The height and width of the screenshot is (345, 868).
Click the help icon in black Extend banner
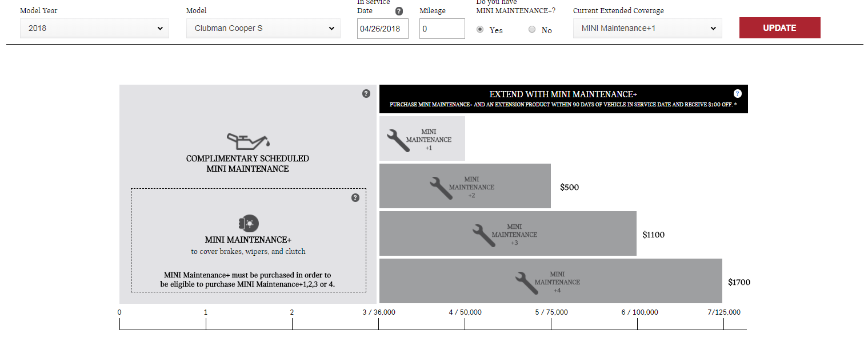pyautogui.click(x=737, y=94)
